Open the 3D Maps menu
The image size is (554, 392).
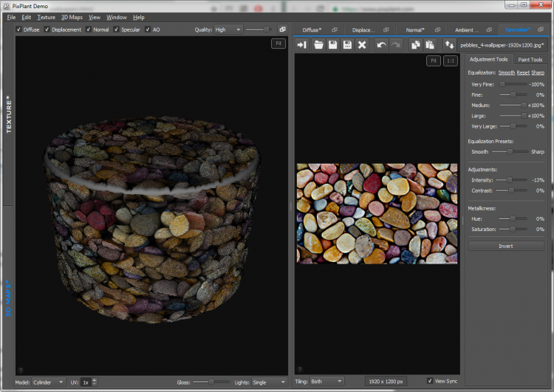71,17
